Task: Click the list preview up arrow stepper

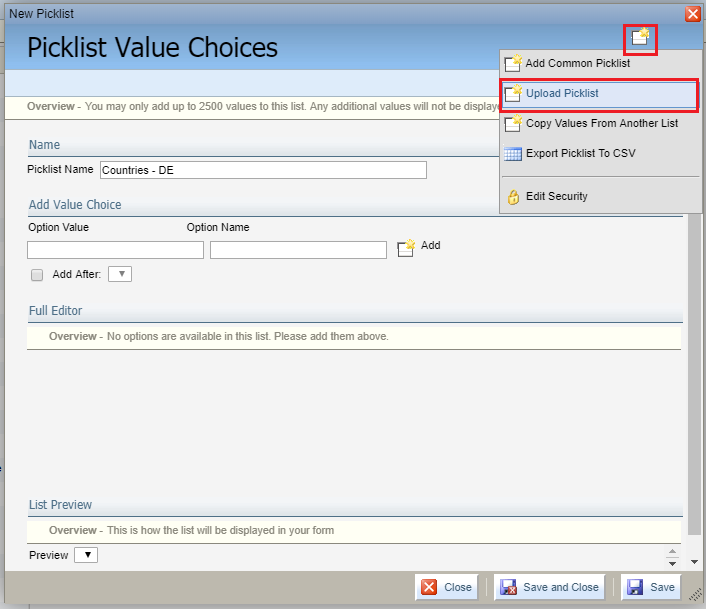Action: [x=673, y=551]
